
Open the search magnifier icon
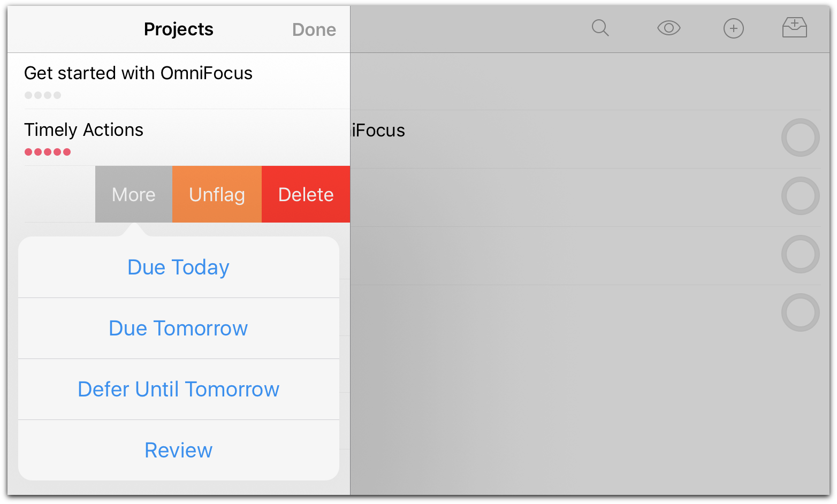(600, 28)
